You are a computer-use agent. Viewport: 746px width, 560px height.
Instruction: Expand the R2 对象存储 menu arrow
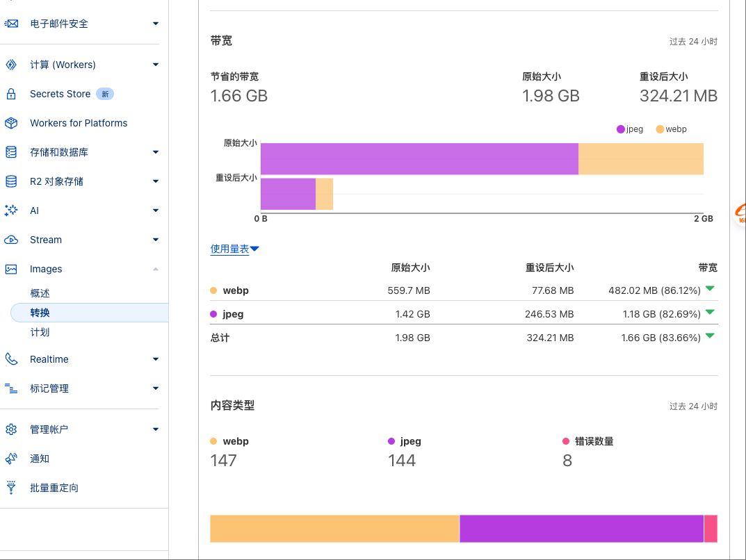(x=156, y=181)
